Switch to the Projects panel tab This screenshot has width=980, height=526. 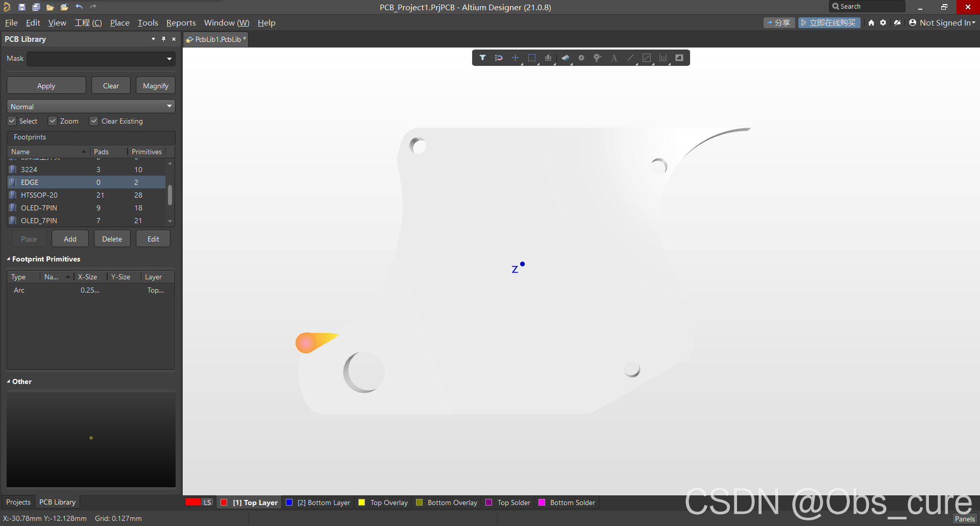[18, 502]
